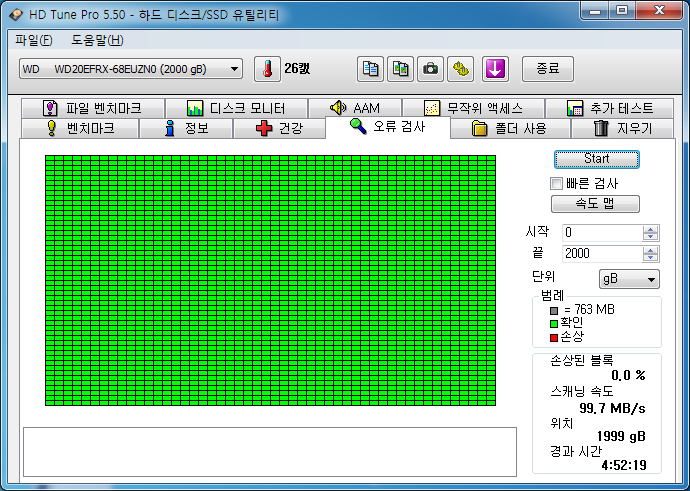This screenshot has width=690, height=491.
Task: Click the 1999 gB position value
Action: (x=621, y=436)
